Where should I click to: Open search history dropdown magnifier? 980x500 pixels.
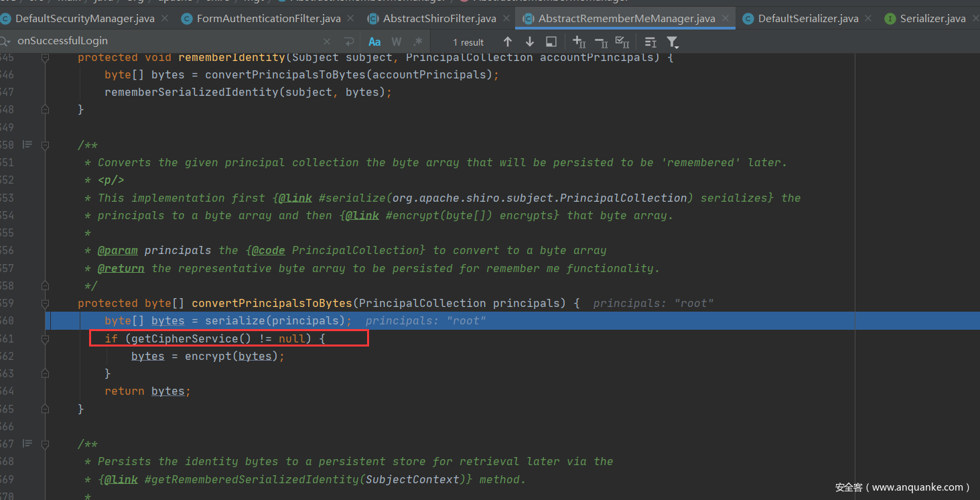(x=6, y=42)
